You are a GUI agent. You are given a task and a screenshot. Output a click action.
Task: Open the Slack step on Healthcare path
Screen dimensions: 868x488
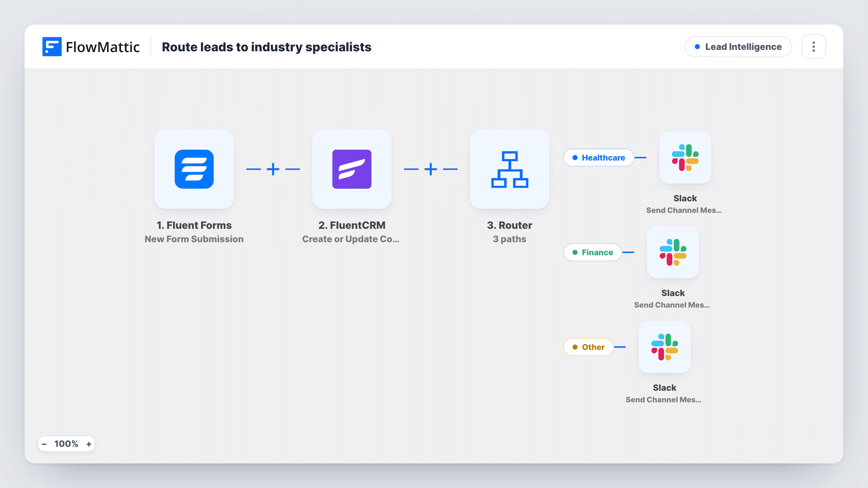point(685,158)
